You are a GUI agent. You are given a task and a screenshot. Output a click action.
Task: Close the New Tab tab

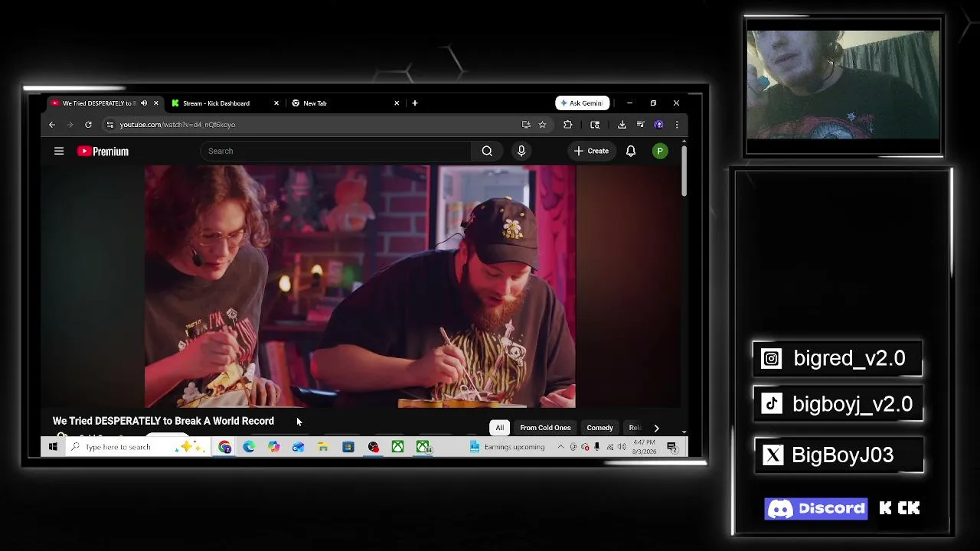pyautogui.click(x=397, y=103)
